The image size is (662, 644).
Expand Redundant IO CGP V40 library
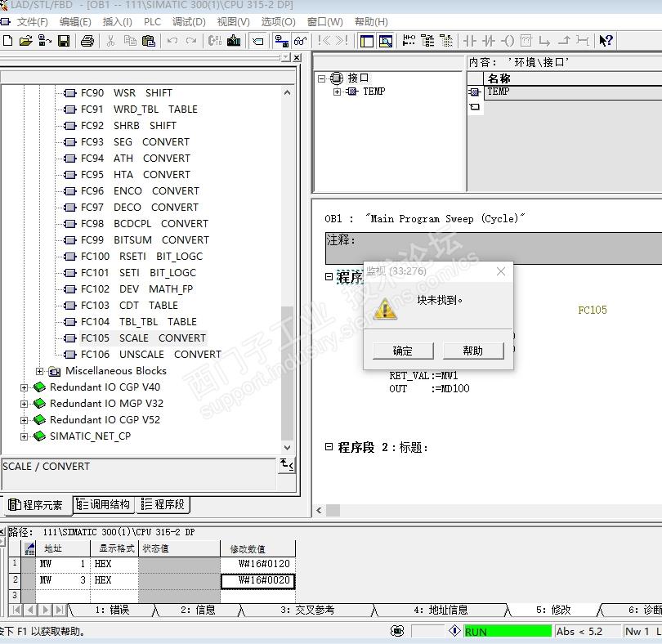[x=24, y=387]
